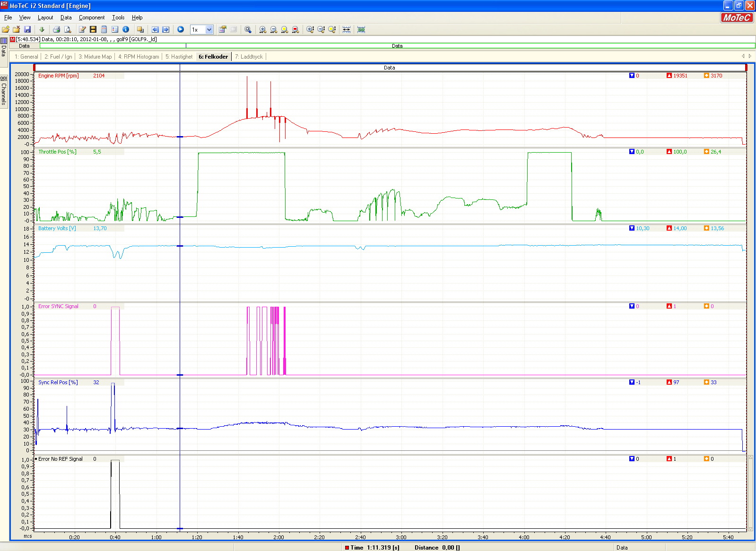Click the Engine RPM maximum value 19351
The height and width of the screenshot is (551, 756).
click(x=680, y=76)
